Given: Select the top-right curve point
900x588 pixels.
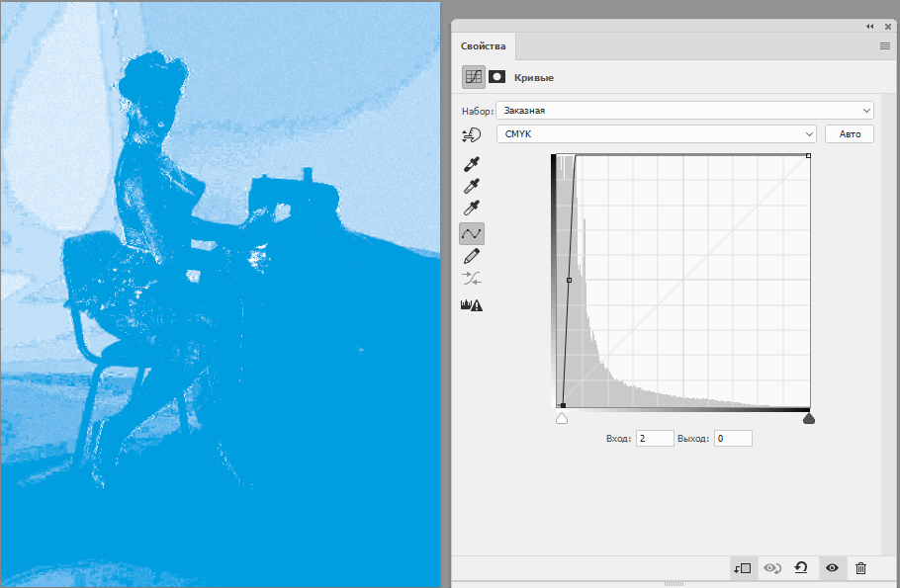Looking at the screenshot, I should click(808, 155).
